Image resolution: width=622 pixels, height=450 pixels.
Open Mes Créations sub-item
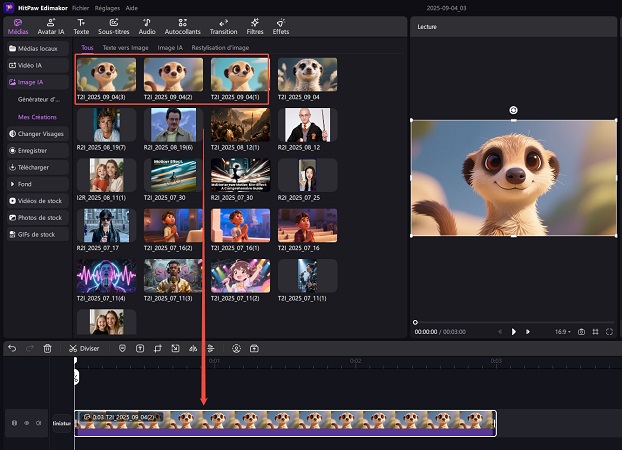click(37, 117)
